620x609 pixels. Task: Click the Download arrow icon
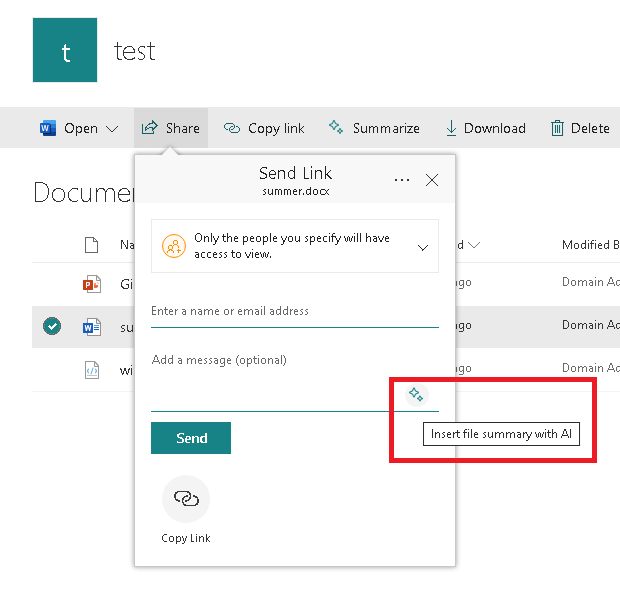point(451,128)
